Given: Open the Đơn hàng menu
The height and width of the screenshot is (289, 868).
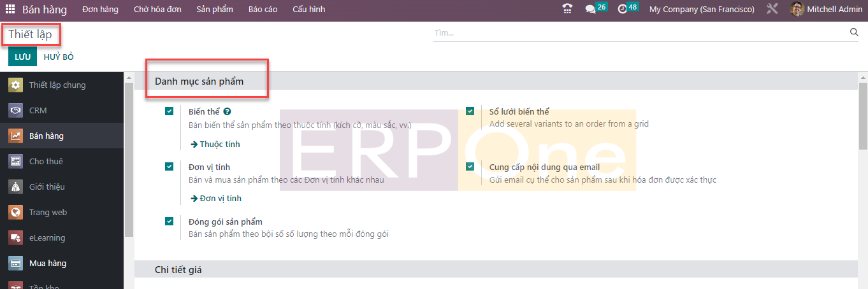Looking at the screenshot, I should pyautogui.click(x=100, y=10).
